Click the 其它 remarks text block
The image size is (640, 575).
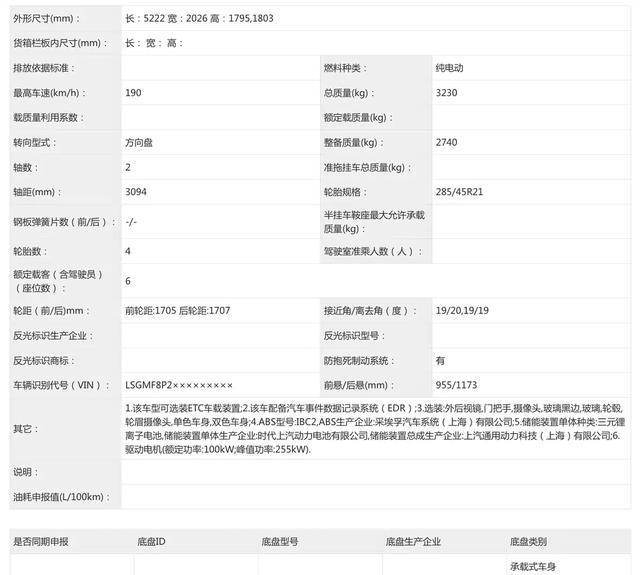click(x=374, y=428)
